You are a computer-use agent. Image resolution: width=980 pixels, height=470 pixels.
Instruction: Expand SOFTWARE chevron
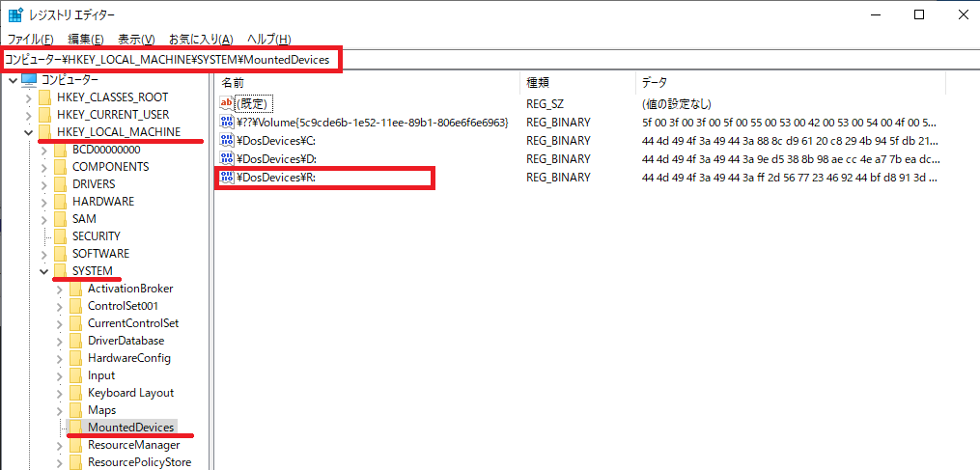43,255
